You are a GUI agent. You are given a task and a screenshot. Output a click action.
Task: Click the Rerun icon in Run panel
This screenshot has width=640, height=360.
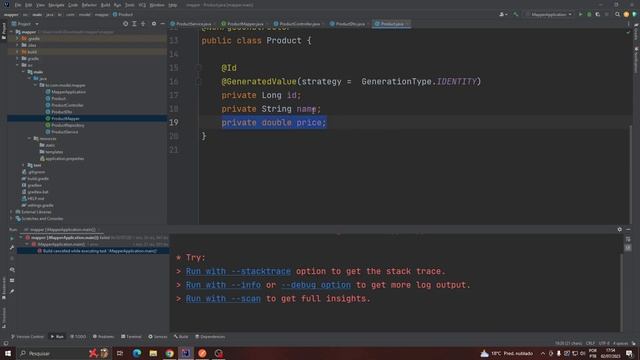tap(12, 238)
